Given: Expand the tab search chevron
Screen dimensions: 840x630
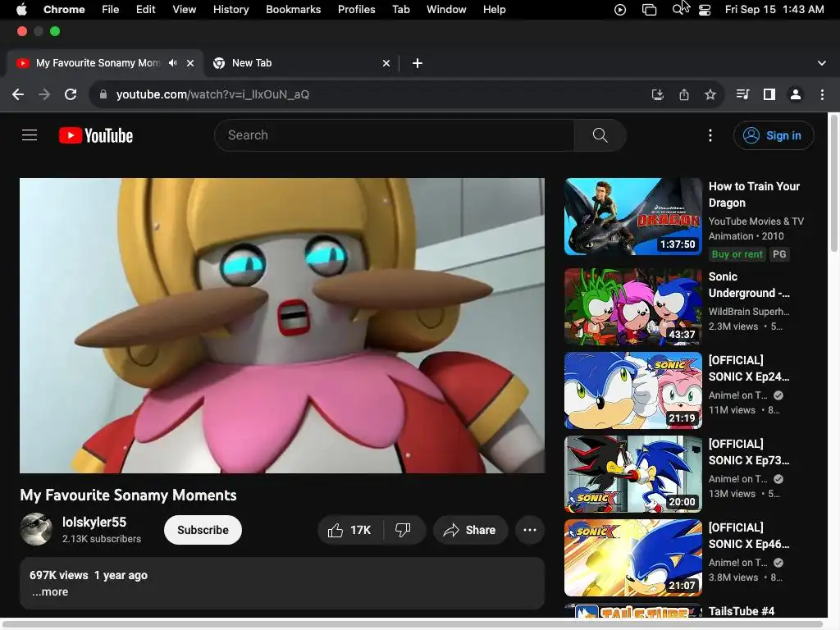Looking at the screenshot, I should click(x=822, y=63).
